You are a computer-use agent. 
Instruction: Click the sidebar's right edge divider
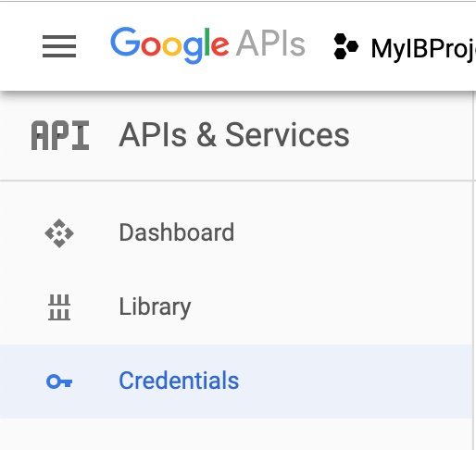(474, 270)
